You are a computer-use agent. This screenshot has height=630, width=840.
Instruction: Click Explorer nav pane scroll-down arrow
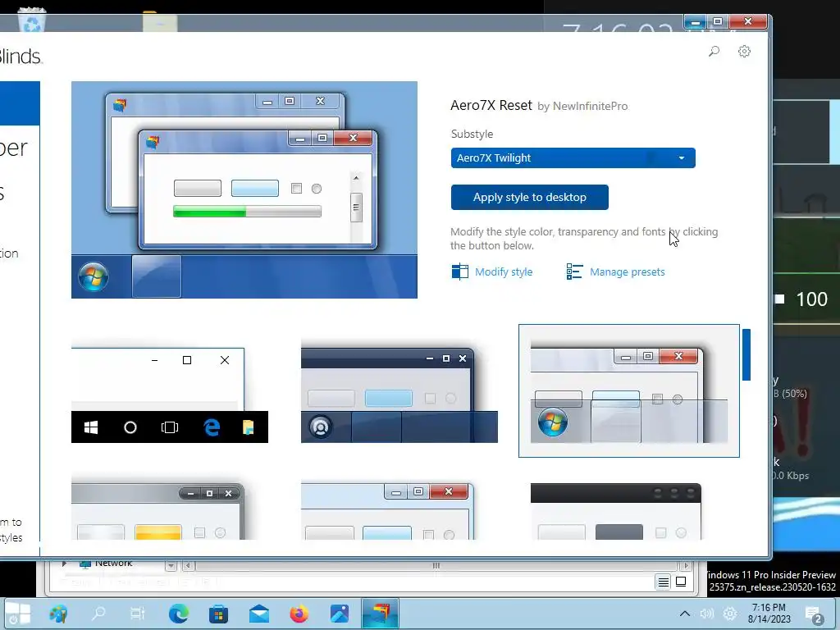tap(171, 566)
